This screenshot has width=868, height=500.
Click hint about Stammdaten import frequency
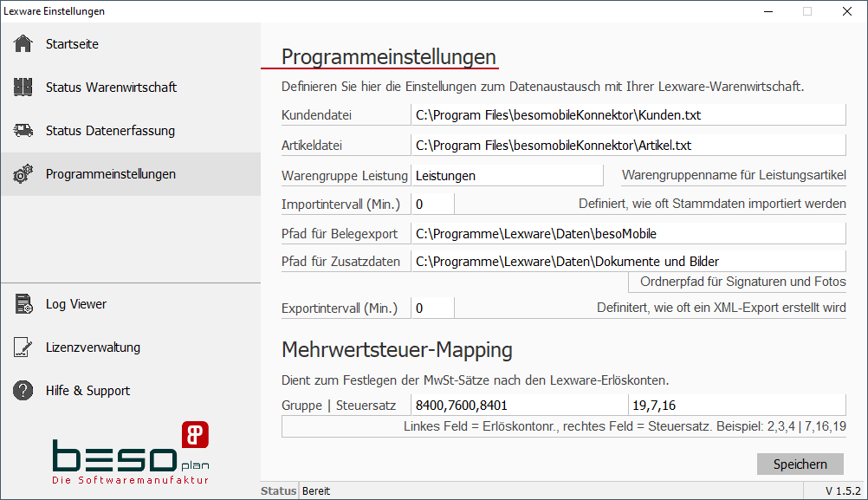tap(712, 204)
